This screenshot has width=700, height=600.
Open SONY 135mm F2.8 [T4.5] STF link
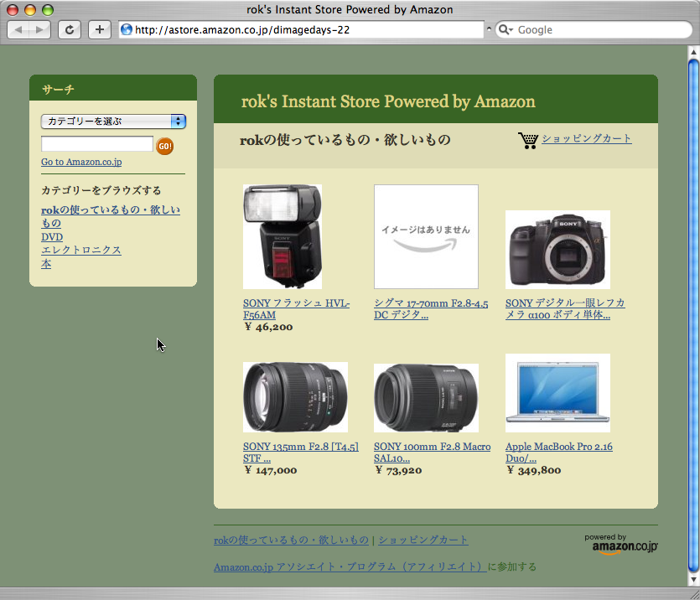click(300, 453)
